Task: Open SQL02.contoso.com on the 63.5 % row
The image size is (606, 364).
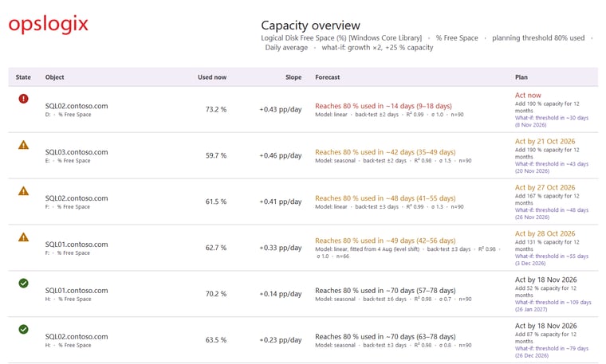Action: [77, 337]
